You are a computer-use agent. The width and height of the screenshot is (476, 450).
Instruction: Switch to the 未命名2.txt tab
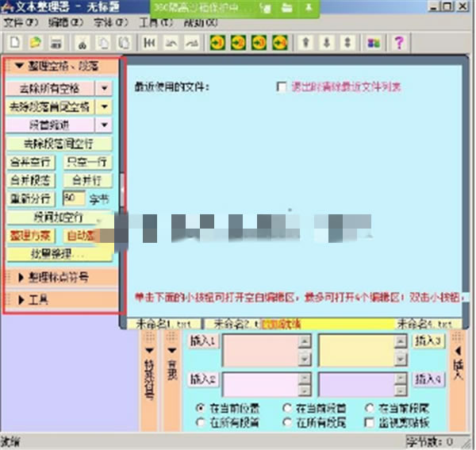coord(233,324)
